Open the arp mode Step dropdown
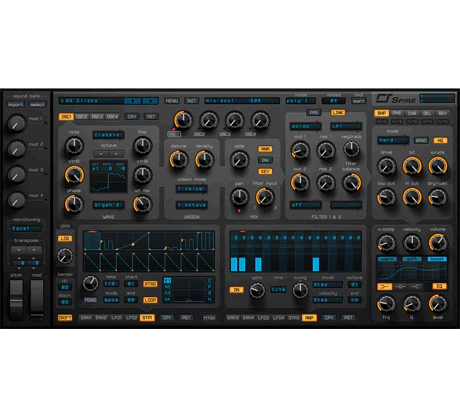The width and height of the screenshot is (460, 416). pyautogui.click(x=328, y=284)
